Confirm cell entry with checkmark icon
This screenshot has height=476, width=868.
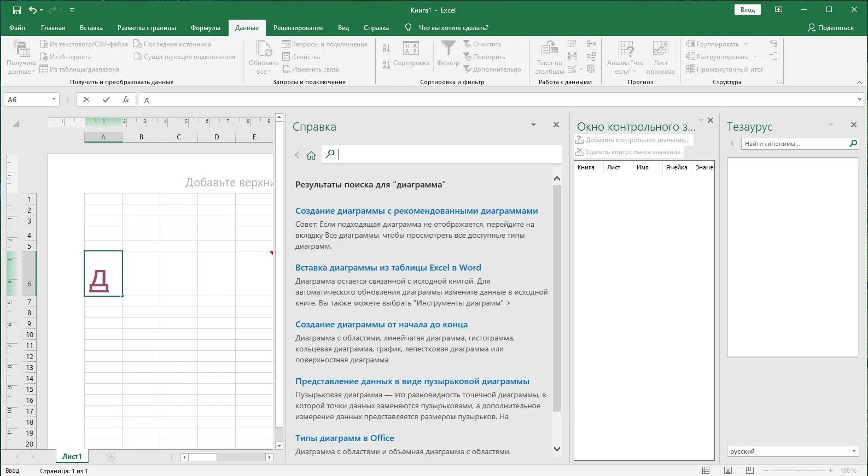click(106, 99)
